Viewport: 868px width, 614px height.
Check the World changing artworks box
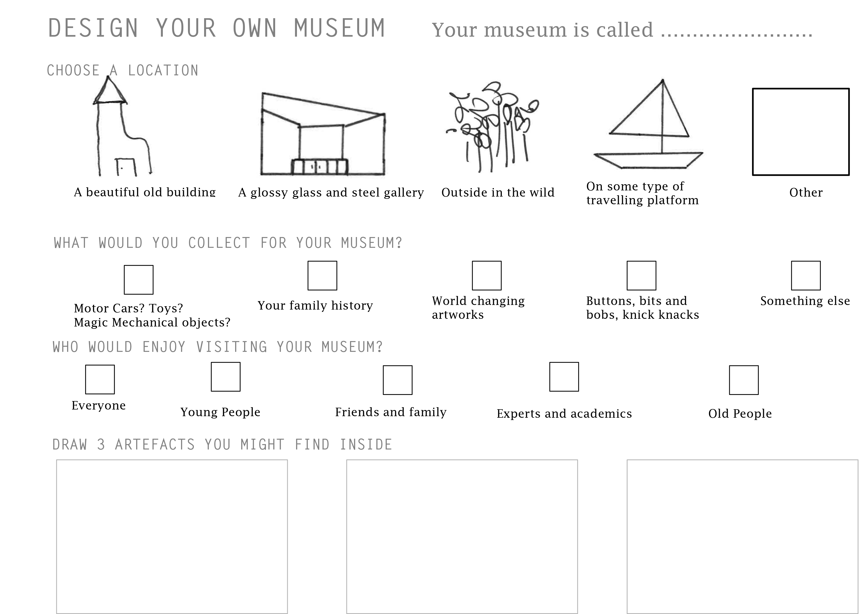(x=487, y=276)
